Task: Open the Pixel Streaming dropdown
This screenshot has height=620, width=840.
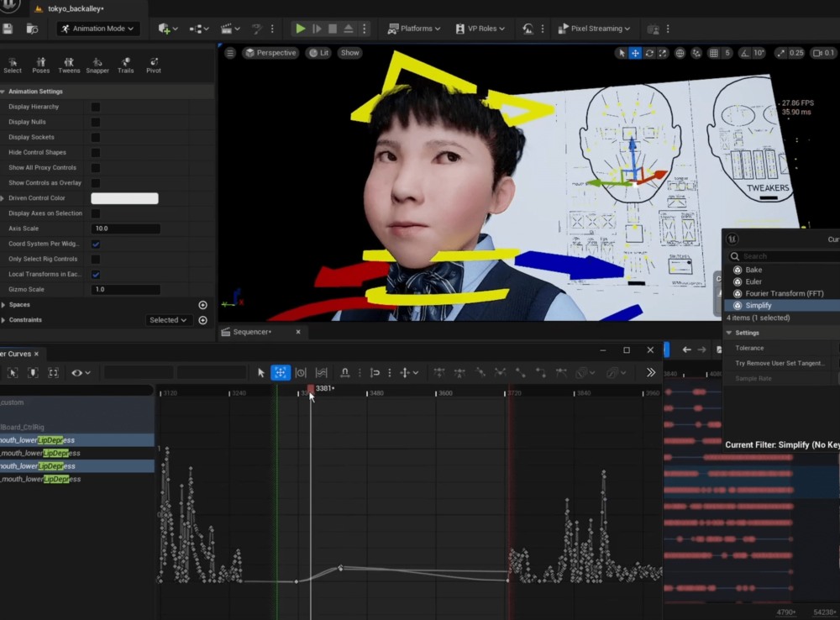Action: (x=594, y=29)
